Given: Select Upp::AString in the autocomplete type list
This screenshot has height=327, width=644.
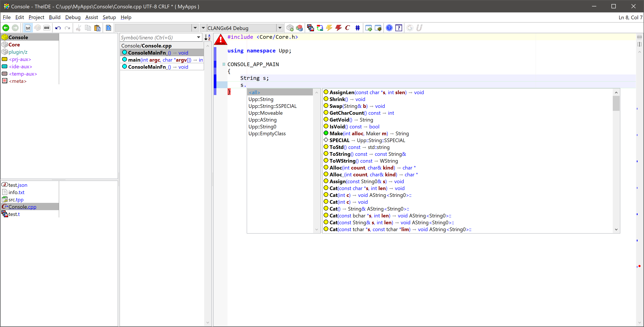Looking at the screenshot, I should (262, 120).
